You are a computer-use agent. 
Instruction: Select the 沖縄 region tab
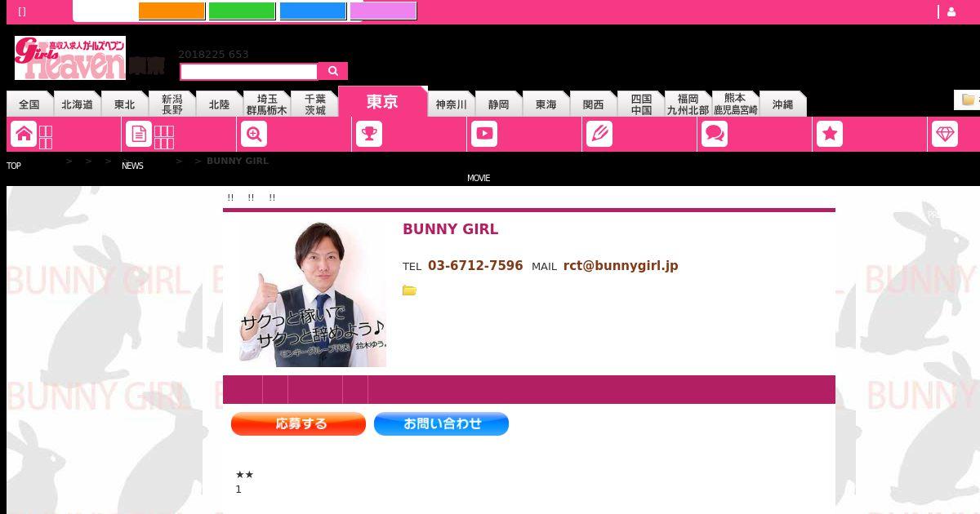(783, 104)
